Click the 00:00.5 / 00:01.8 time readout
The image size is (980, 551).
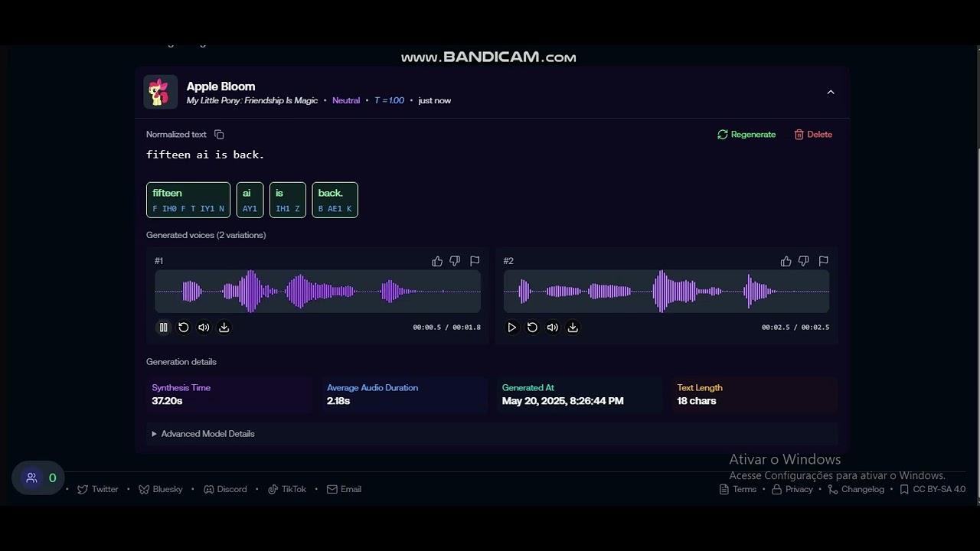(446, 328)
